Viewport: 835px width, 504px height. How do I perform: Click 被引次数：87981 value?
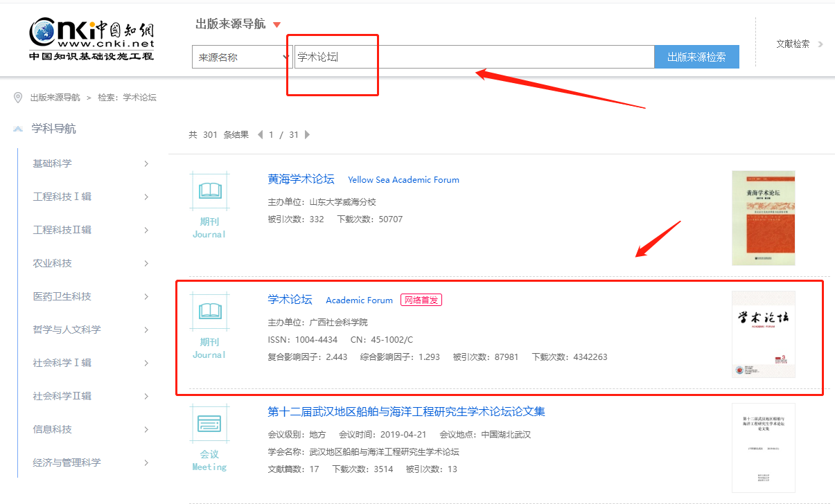(x=486, y=357)
